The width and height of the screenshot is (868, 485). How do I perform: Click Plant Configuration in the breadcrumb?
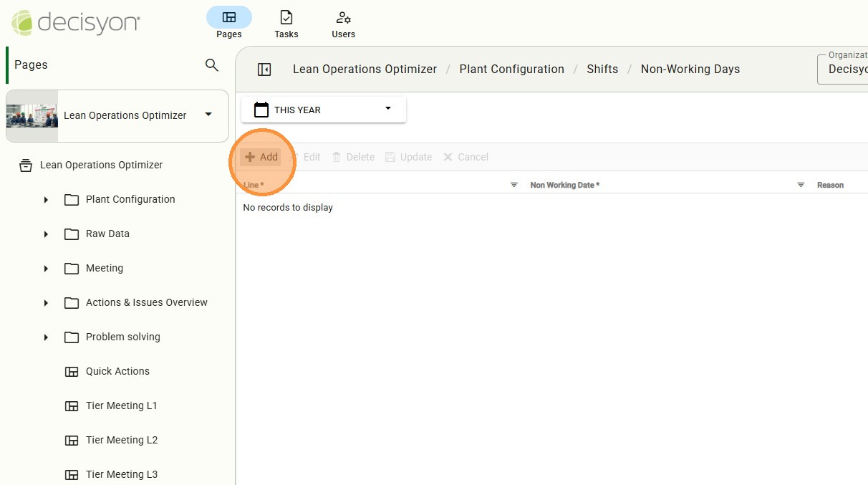pyautogui.click(x=511, y=69)
